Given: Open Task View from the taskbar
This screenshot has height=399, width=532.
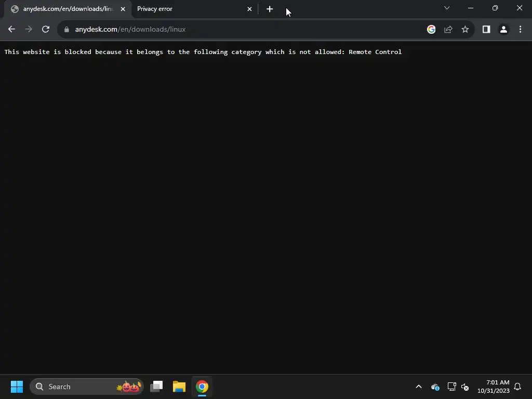Looking at the screenshot, I should 156,387.
